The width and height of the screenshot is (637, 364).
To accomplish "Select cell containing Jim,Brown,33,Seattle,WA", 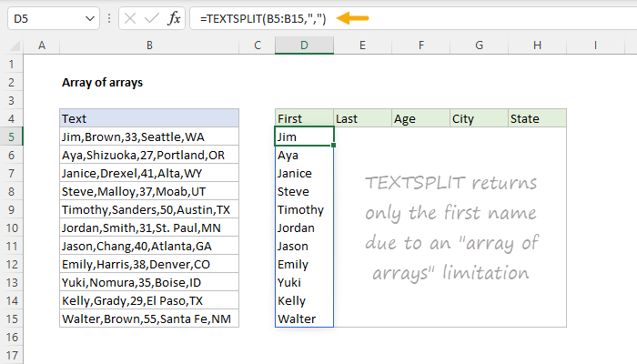I will [x=148, y=136].
